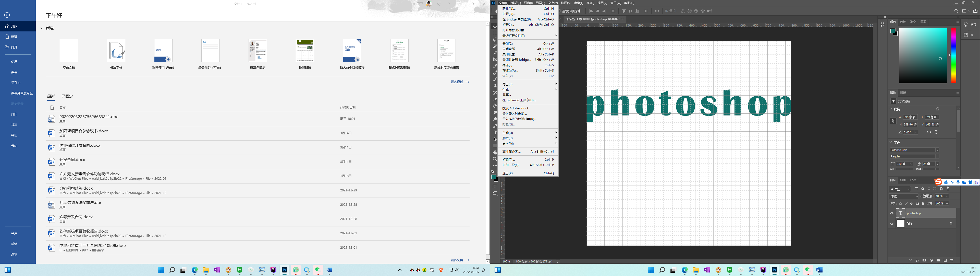Click the new group folder icon
The height and width of the screenshot is (276, 980).
pos(938,260)
